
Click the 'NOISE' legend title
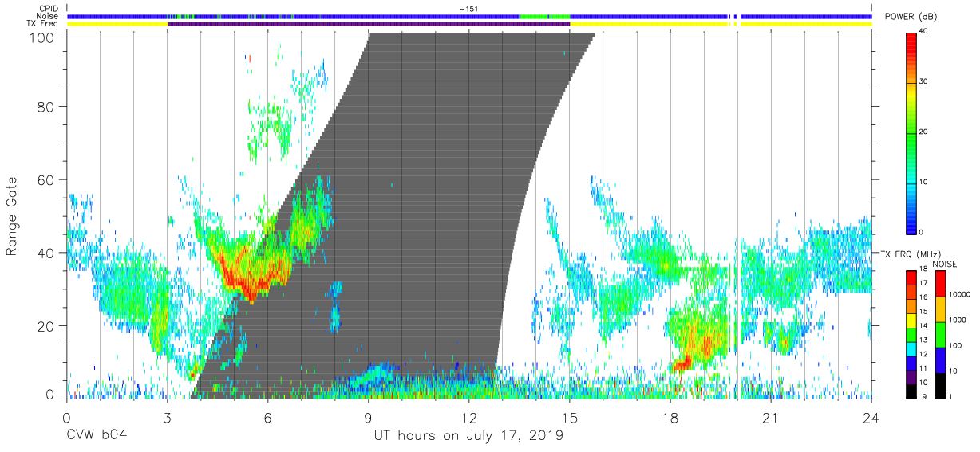(x=943, y=264)
